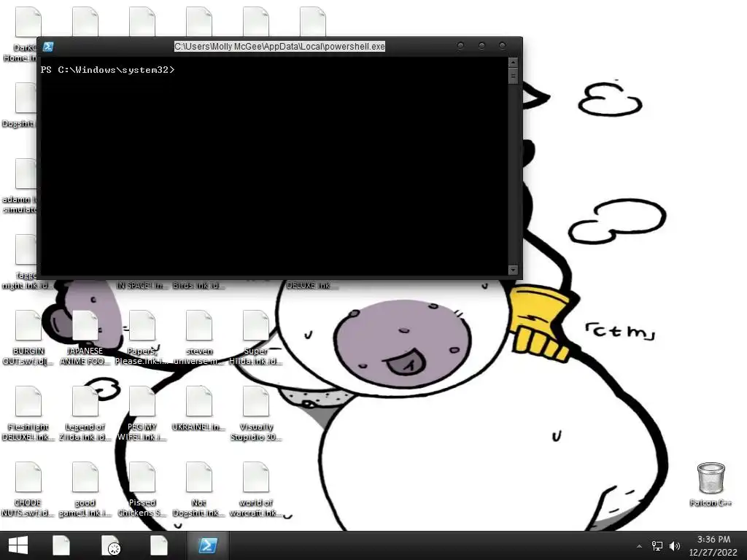Select the good game1.lnk desktop shortcut
The image size is (747, 560).
[x=85, y=489]
